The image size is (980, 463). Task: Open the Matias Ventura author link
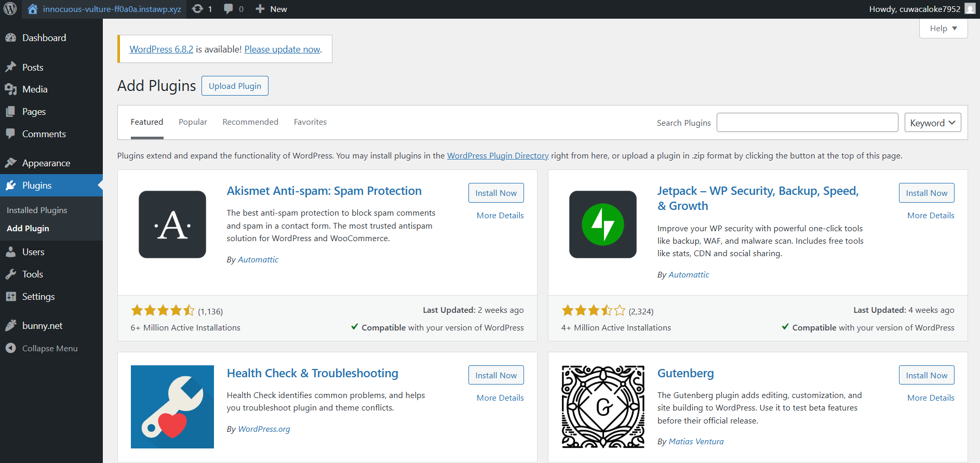pyautogui.click(x=696, y=441)
